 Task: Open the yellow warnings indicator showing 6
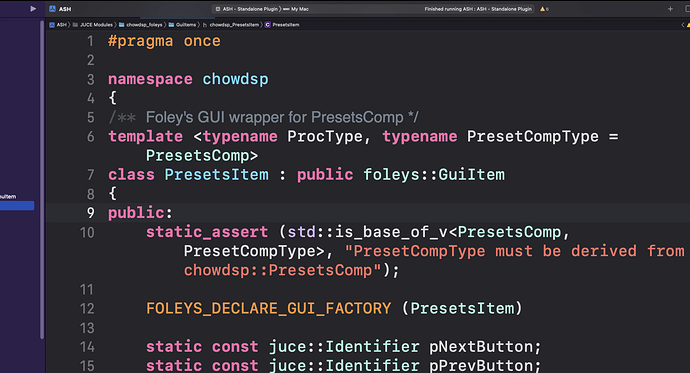point(544,9)
